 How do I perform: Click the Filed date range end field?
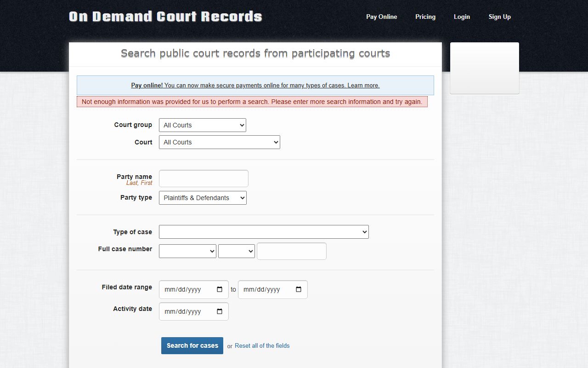(273, 289)
